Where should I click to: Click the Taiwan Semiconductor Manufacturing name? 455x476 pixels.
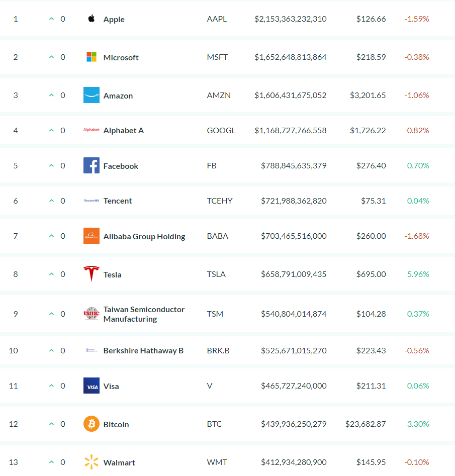tap(144, 314)
